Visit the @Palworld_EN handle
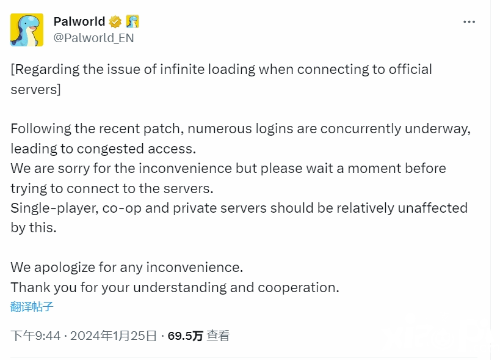 click(x=94, y=38)
